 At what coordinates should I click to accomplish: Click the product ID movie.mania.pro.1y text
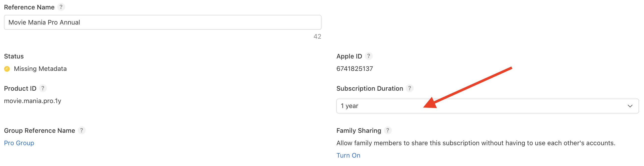(x=32, y=101)
